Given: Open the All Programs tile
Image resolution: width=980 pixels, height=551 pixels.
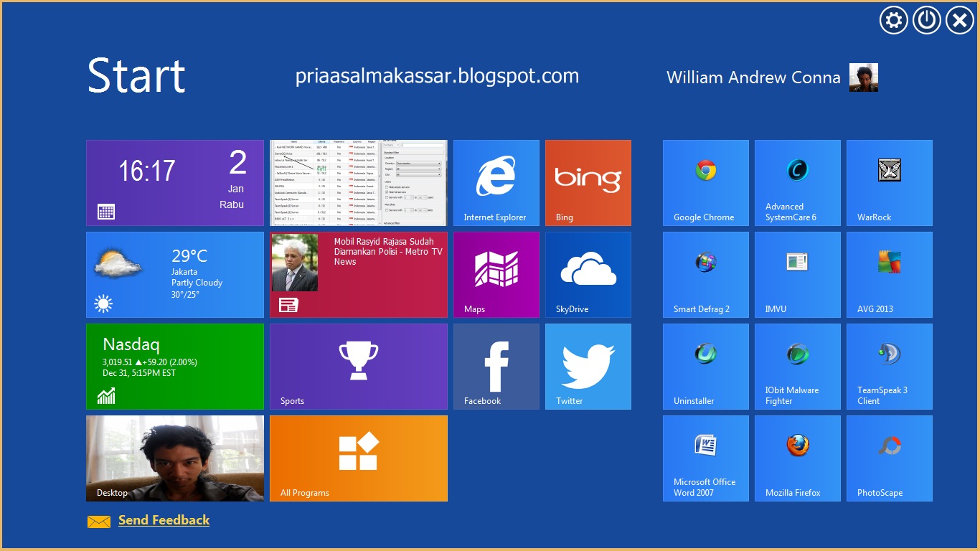Looking at the screenshot, I should point(358,458).
